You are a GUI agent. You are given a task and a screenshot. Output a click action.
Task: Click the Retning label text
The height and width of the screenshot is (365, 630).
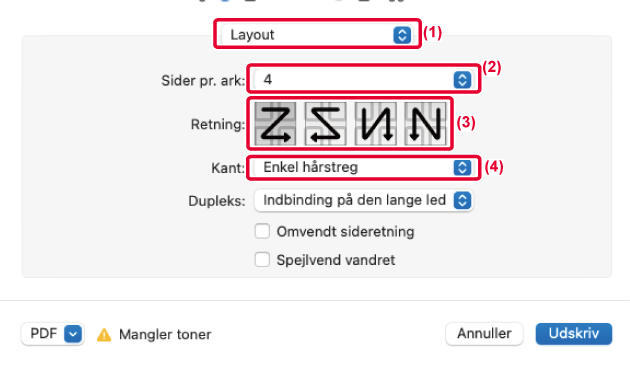click(218, 125)
